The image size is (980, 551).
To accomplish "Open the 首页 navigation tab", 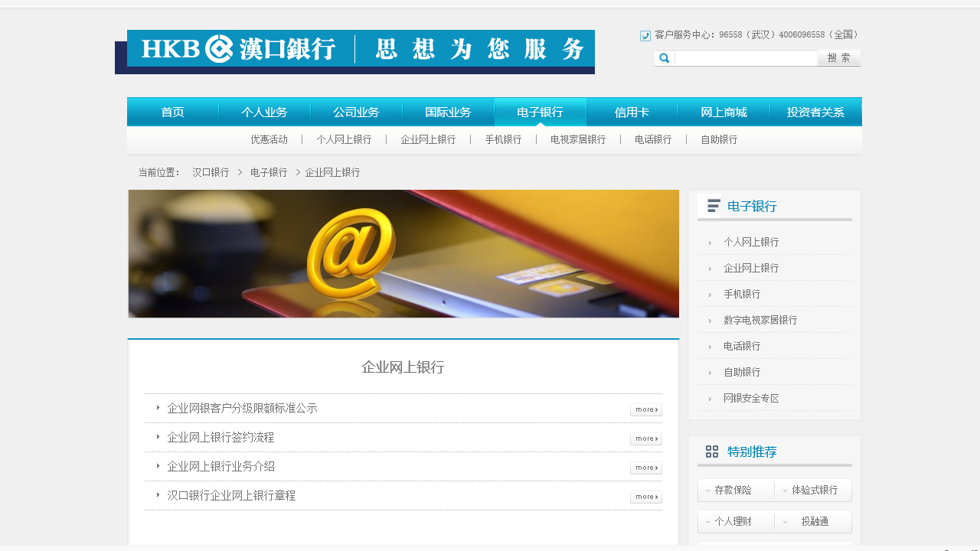I will click(172, 112).
